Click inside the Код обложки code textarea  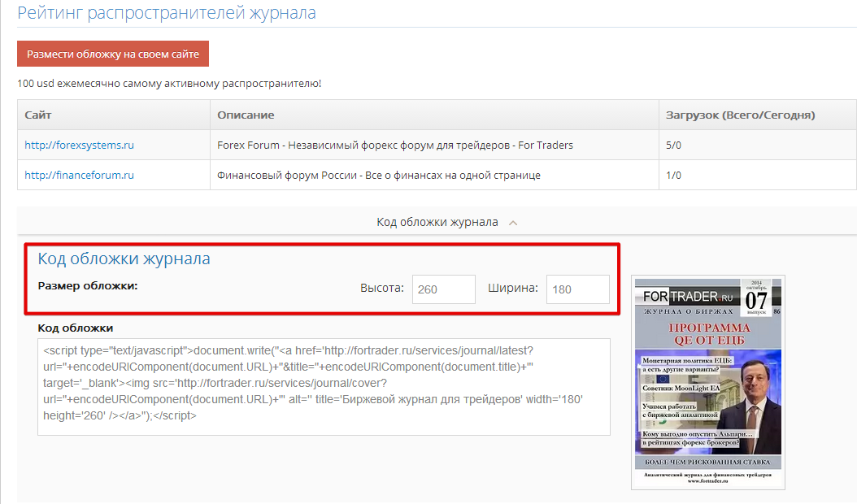coord(324,387)
